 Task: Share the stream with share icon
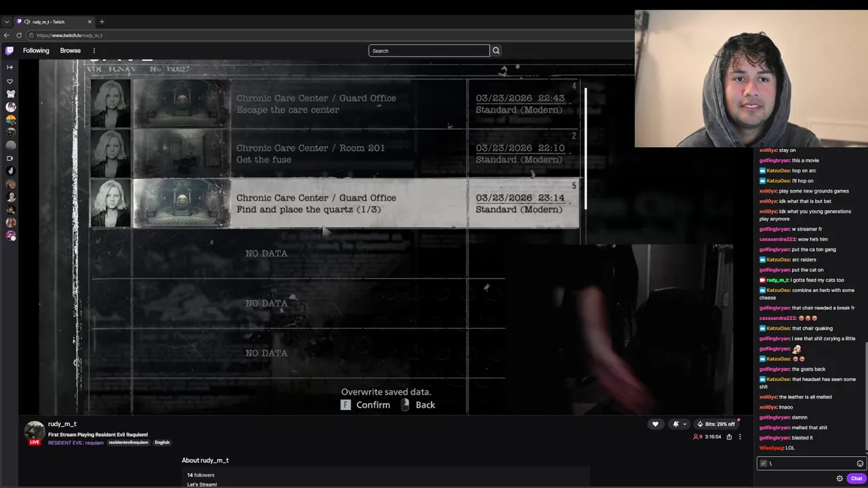coord(729,437)
